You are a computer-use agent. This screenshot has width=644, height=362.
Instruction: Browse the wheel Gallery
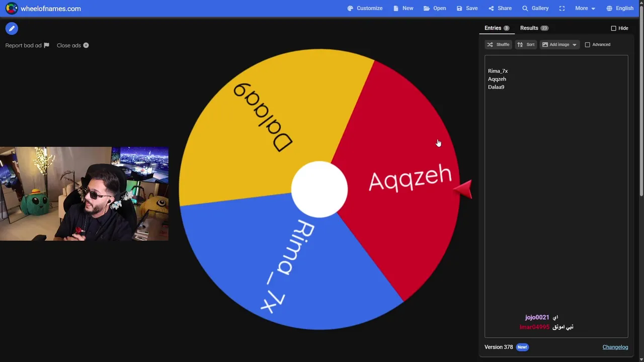(535, 9)
